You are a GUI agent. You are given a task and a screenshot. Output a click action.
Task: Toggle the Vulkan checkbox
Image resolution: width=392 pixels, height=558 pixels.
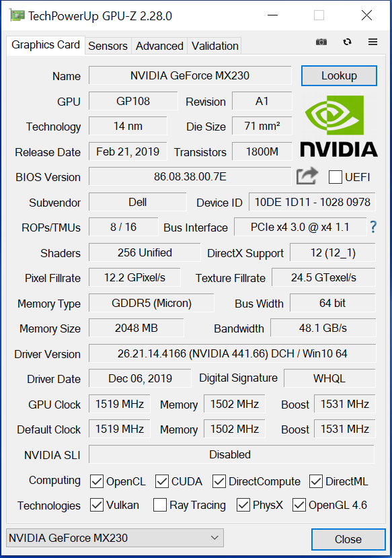(97, 505)
